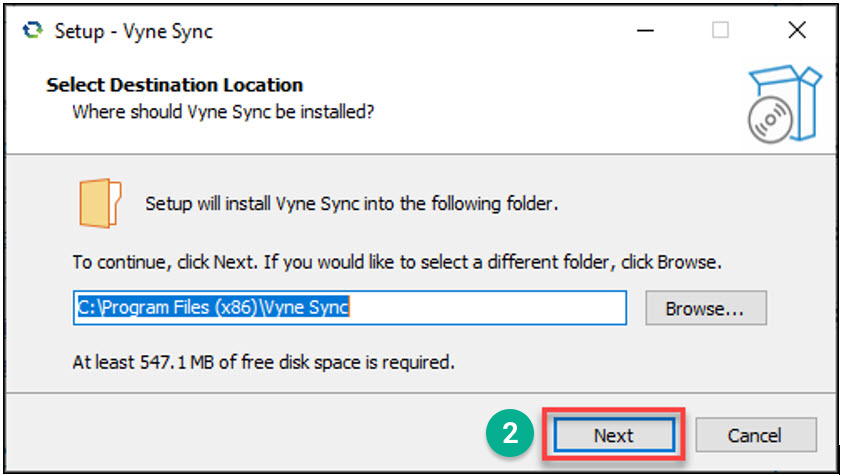Click the 547.1 MB disk space notice

tap(270, 360)
